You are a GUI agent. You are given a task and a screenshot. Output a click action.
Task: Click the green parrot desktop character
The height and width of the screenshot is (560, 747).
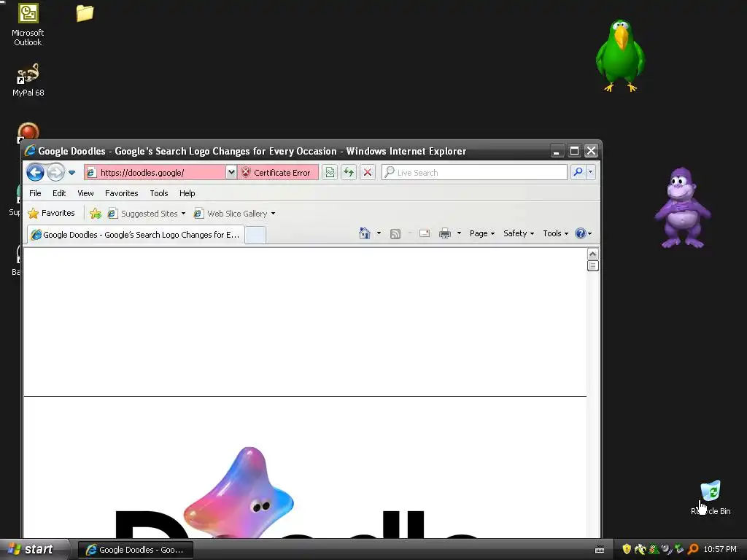(620, 55)
